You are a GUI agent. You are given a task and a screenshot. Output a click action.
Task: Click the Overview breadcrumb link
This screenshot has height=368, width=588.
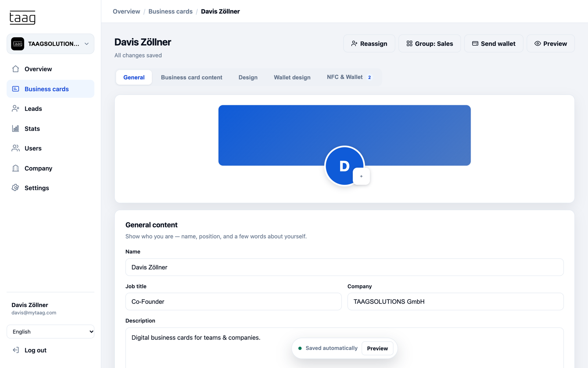coord(126,11)
